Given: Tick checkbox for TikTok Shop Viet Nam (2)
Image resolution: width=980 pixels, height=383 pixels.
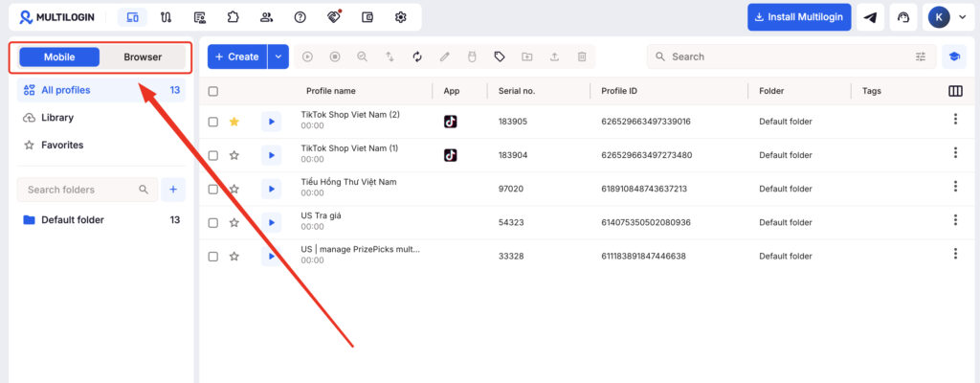Looking at the screenshot, I should pyautogui.click(x=213, y=122).
